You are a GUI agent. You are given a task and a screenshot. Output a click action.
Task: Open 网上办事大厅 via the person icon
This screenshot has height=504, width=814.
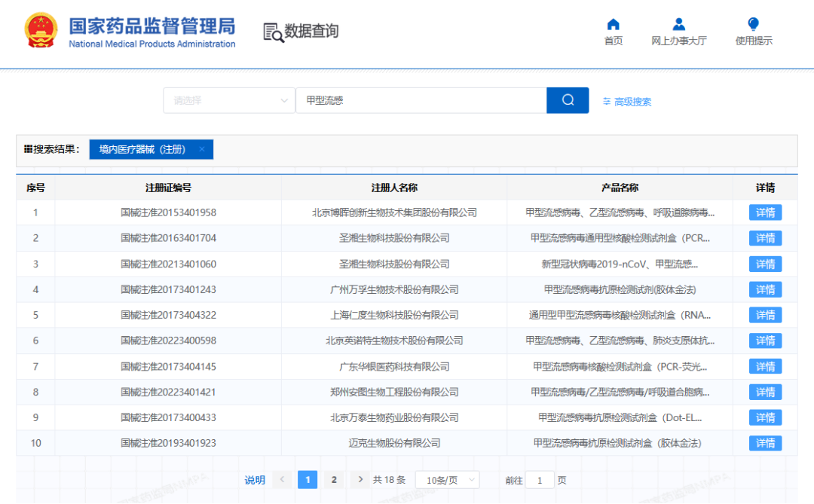point(678,24)
